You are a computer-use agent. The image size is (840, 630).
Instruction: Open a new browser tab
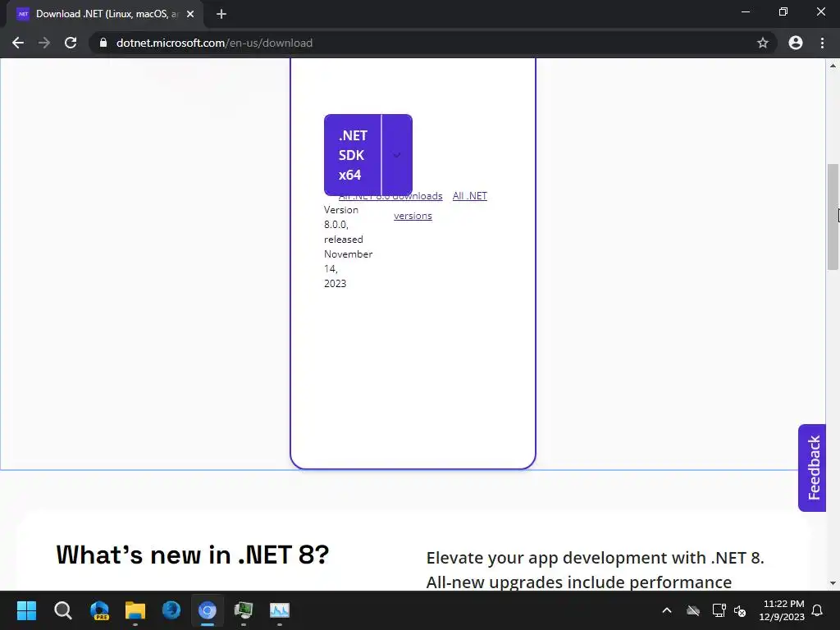point(221,14)
